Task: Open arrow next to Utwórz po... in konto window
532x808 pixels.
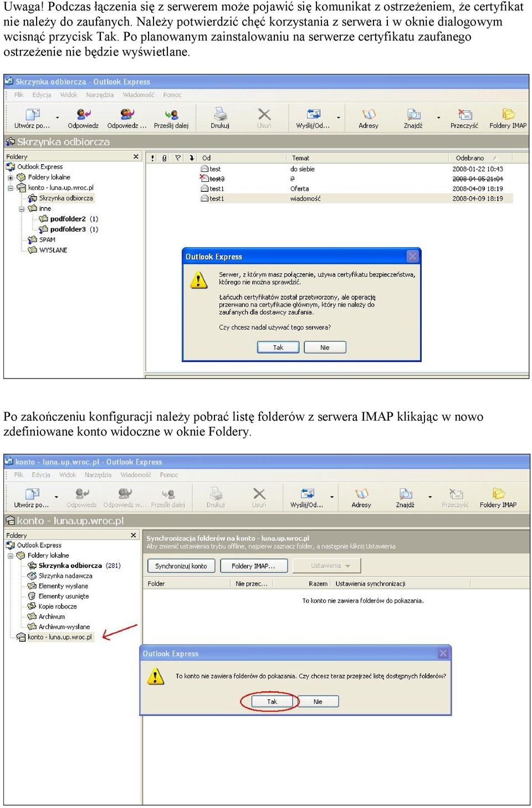Action: pos(57,497)
